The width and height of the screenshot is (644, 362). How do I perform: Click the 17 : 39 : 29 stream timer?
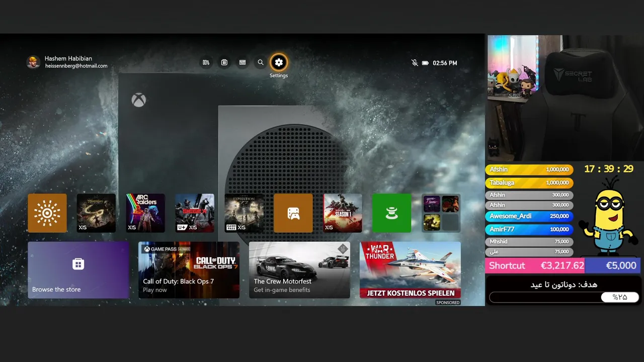(609, 169)
